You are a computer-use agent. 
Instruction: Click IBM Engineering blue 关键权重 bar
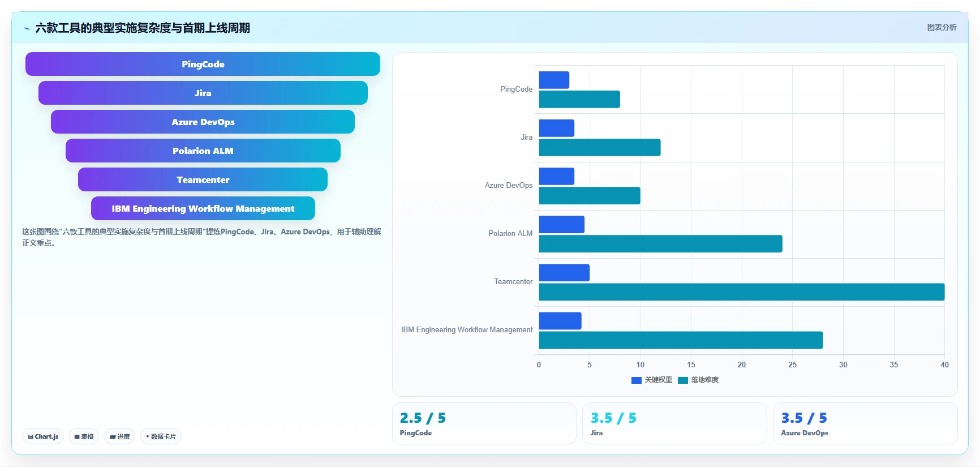(x=560, y=320)
